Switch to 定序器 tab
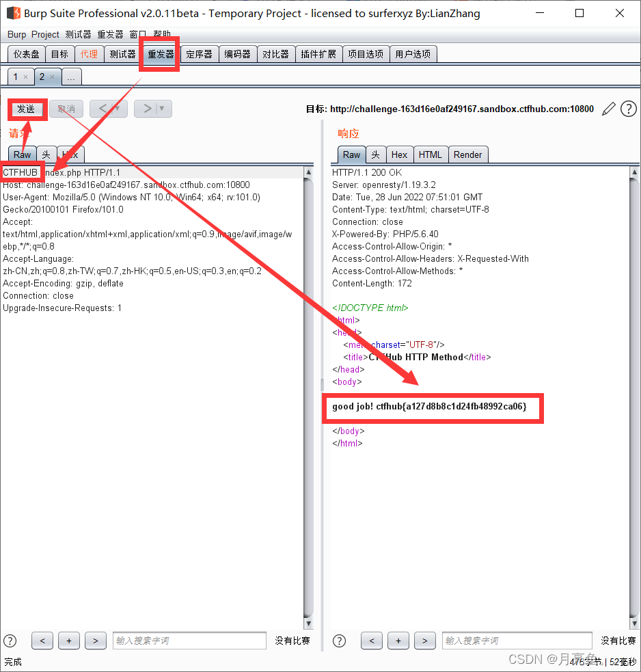641x672 pixels. coord(200,54)
